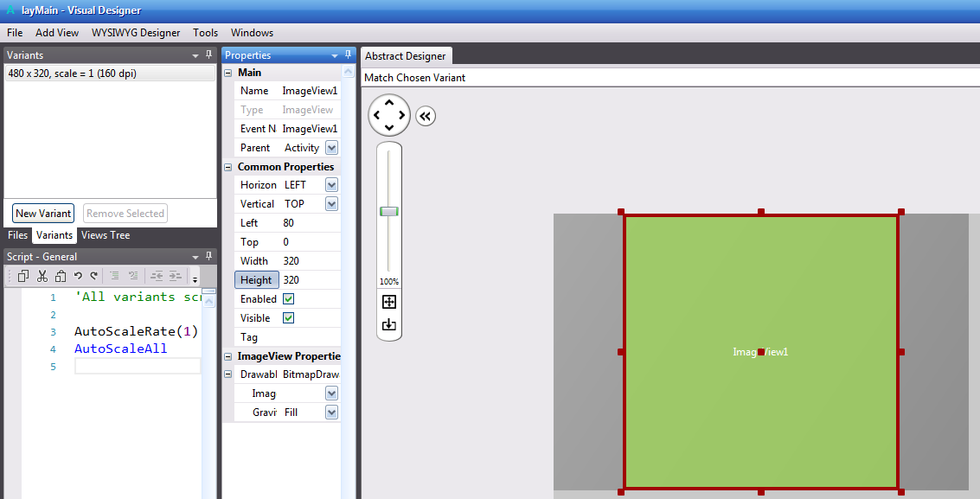Screen dimensions: 980x499
Task: Select the 480 x 320 variant entry
Action: [110, 73]
